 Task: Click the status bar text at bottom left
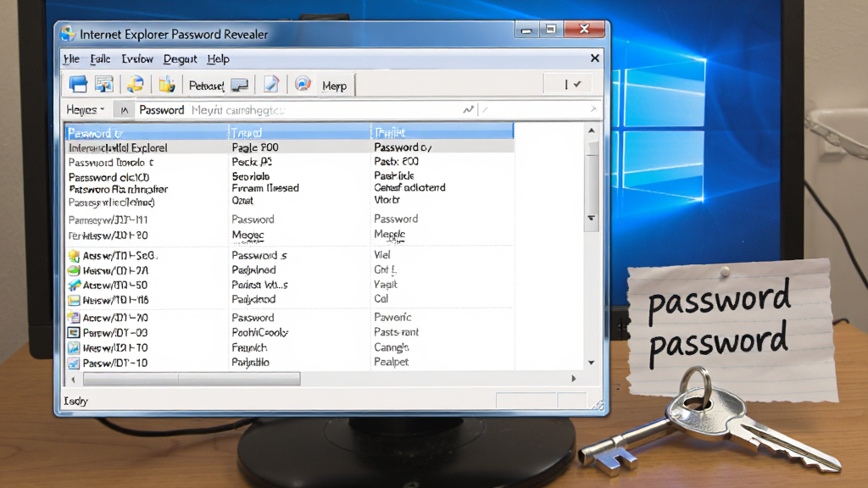tap(75, 401)
